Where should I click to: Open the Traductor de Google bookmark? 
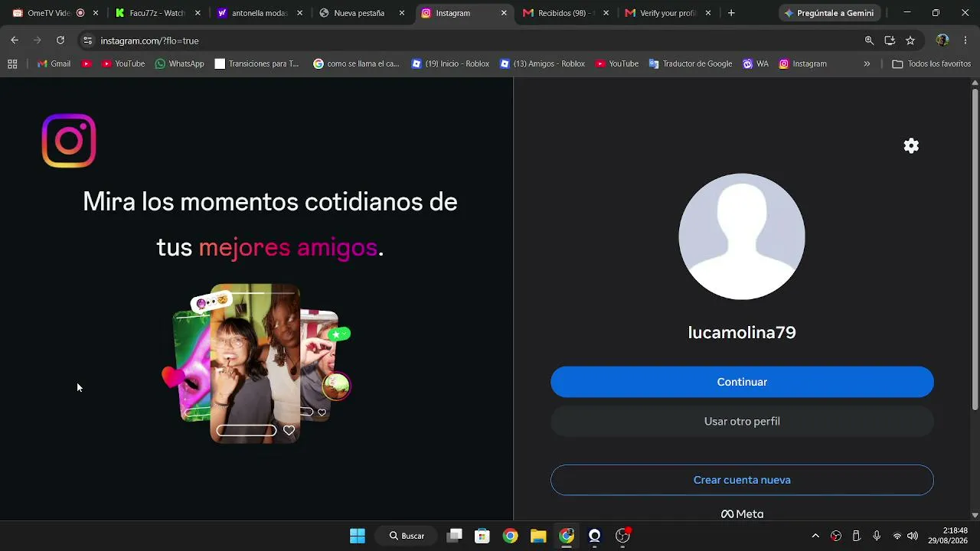(x=690, y=64)
